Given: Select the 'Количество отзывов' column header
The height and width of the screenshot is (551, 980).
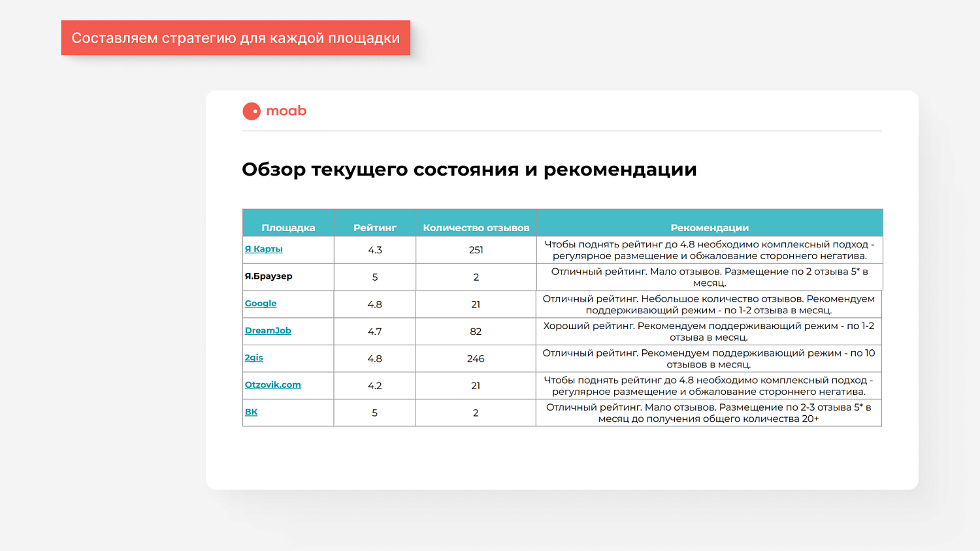Looking at the screenshot, I should click(476, 227).
